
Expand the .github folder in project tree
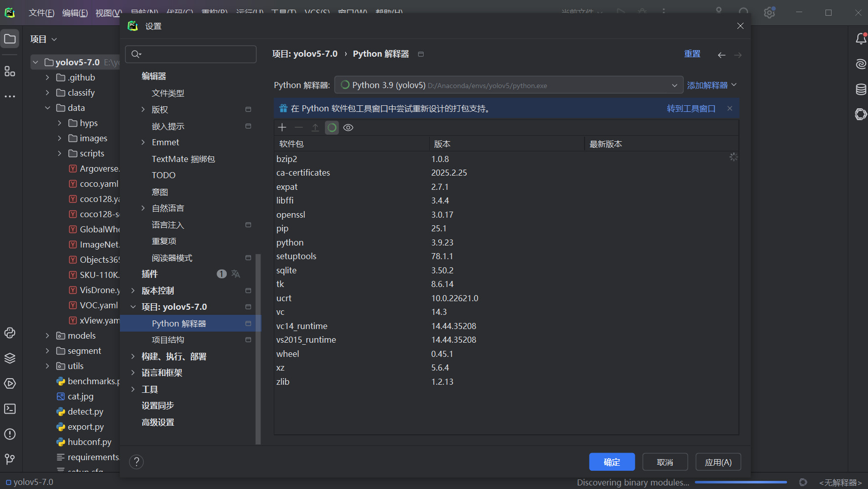(x=48, y=77)
